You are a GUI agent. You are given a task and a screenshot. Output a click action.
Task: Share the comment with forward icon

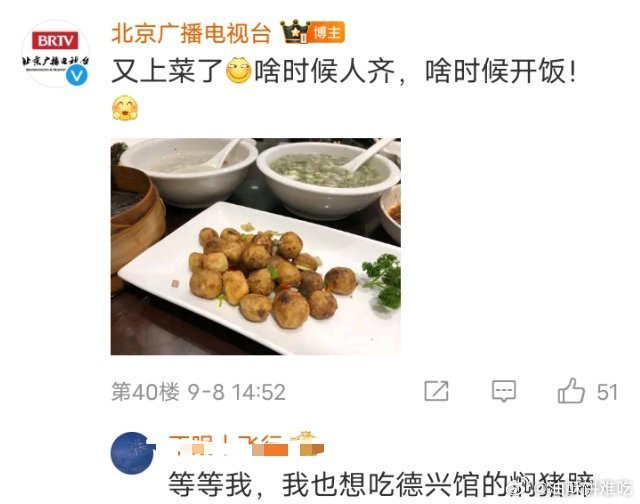(x=436, y=391)
